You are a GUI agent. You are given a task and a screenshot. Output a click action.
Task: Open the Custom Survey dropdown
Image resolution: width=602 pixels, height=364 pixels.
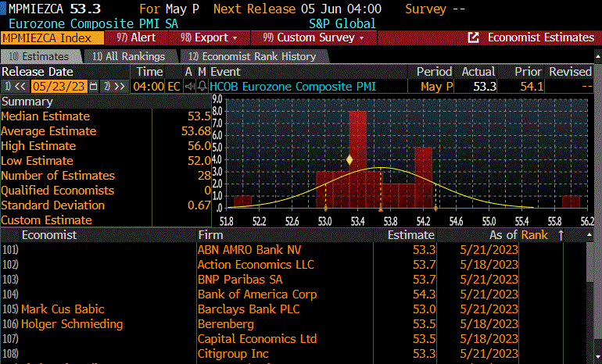pos(314,37)
